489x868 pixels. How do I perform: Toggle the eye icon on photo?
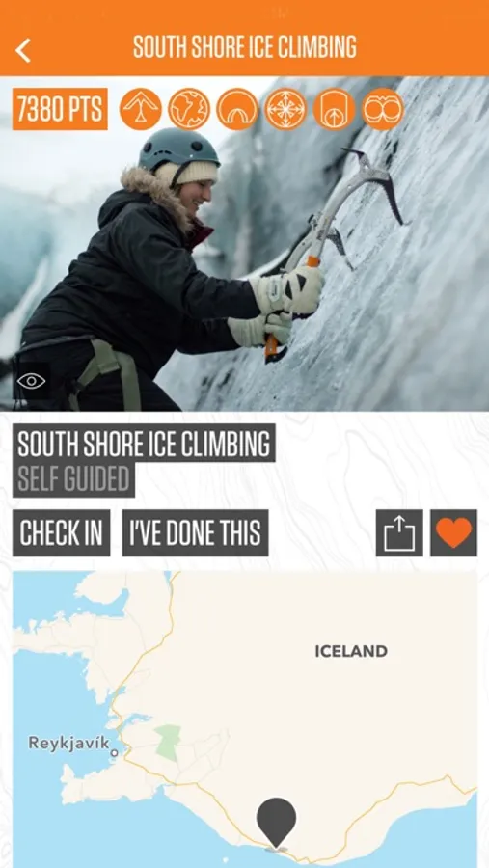[x=32, y=381]
